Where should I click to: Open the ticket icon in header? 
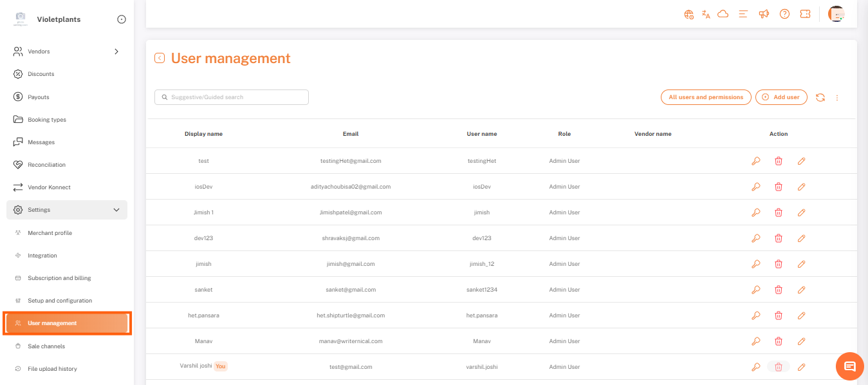pos(805,14)
